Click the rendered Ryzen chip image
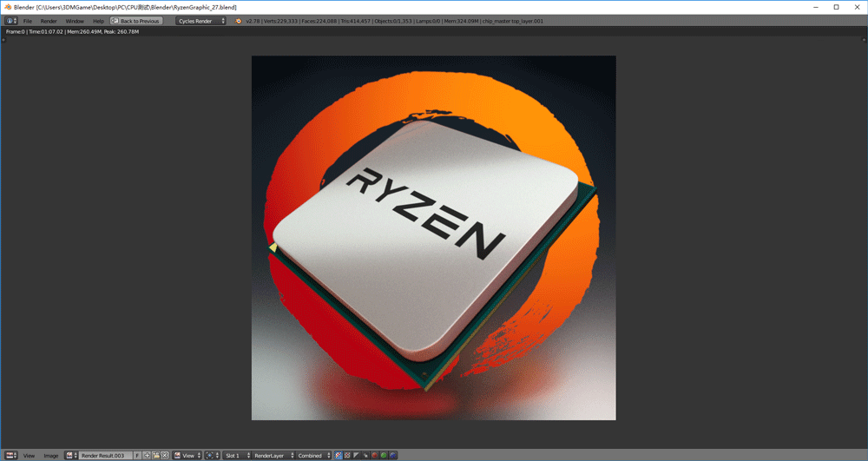This screenshot has height=461, width=868. click(x=433, y=238)
